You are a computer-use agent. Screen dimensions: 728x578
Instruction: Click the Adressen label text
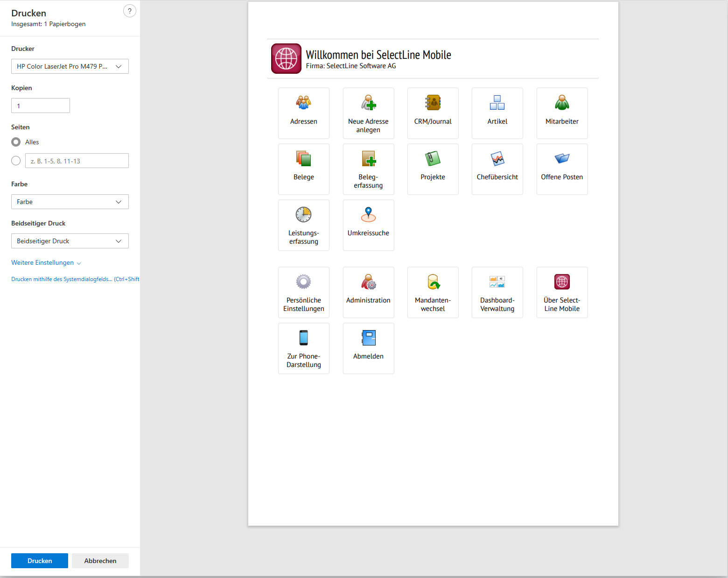coord(303,121)
